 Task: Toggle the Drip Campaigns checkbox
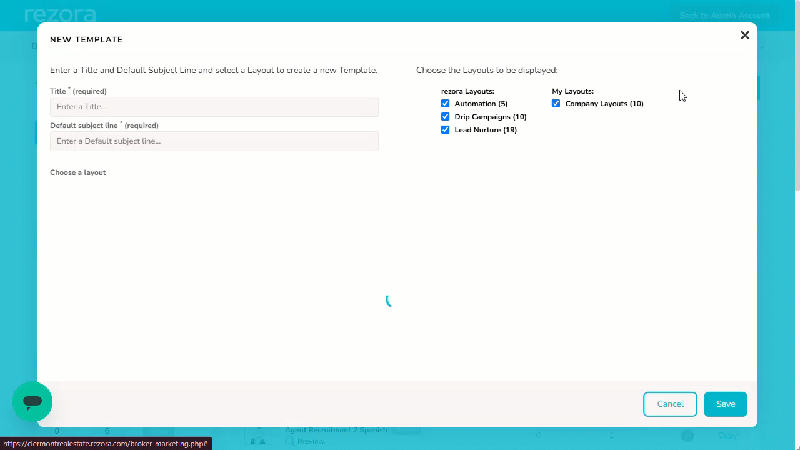coord(445,116)
